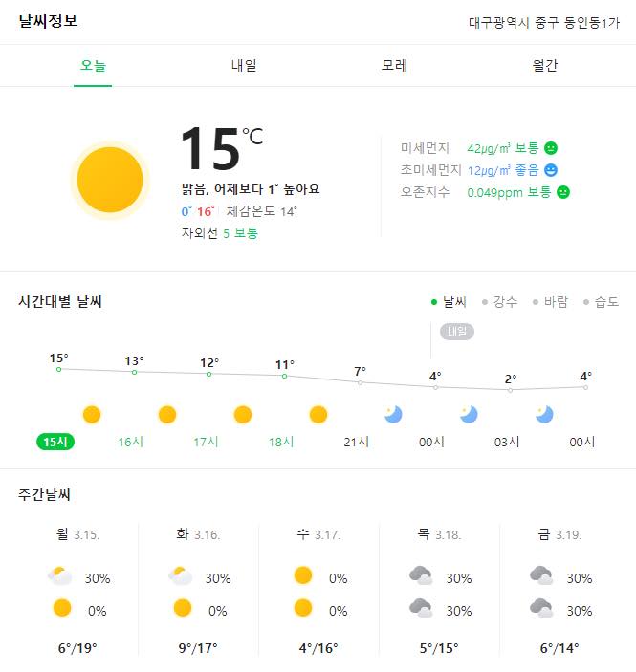The width and height of the screenshot is (636, 672).
Task: Click the green face icon next to 미세먼지 보통
Action: (x=551, y=148)
